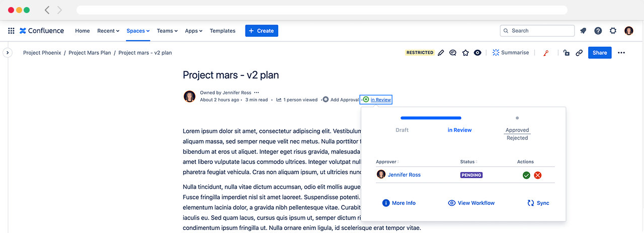The width and height of the screenshot is (644, 233).
Task: Copy page link with chain icon
Action: [x=579, y=53]
